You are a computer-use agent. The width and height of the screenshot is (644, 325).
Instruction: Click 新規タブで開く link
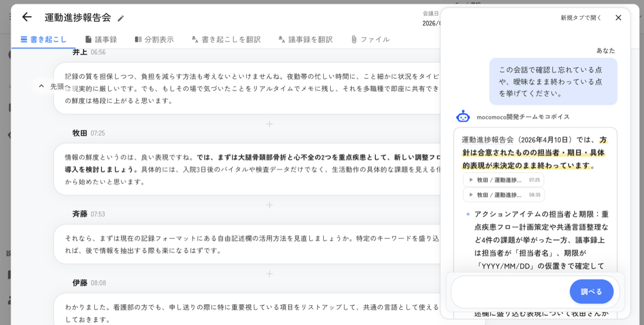click(581, 18)
